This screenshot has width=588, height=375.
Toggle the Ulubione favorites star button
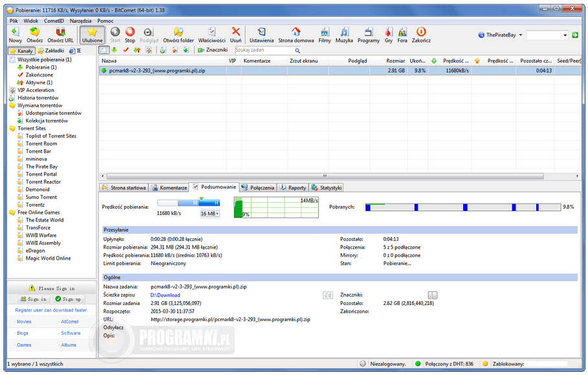pos(93,35)
